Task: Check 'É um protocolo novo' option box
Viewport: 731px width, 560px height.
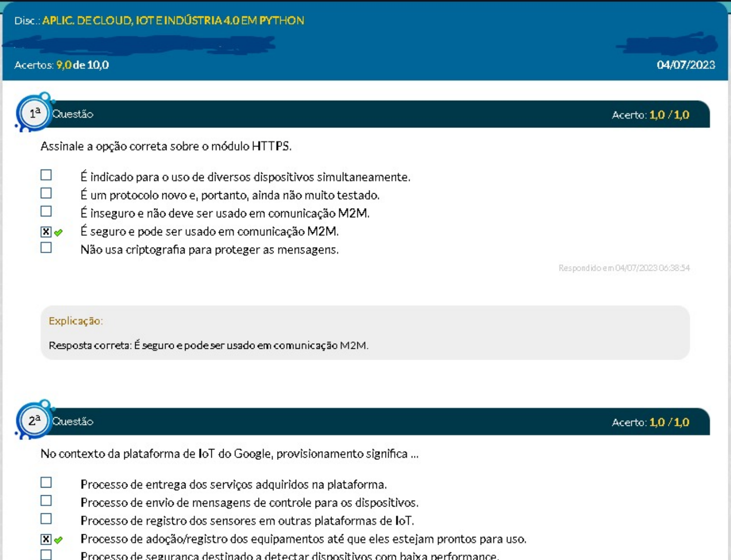Action: pos(46,193)
